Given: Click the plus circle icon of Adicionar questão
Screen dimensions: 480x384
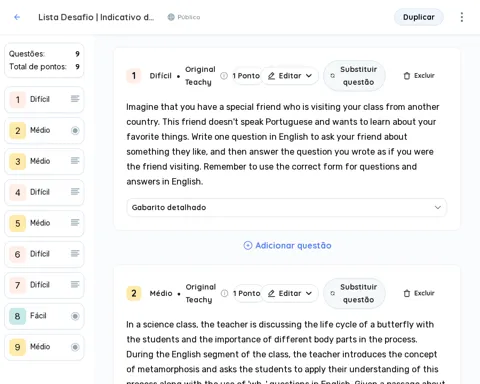Looking at the screenshot, I should click(x=248, y=246).
